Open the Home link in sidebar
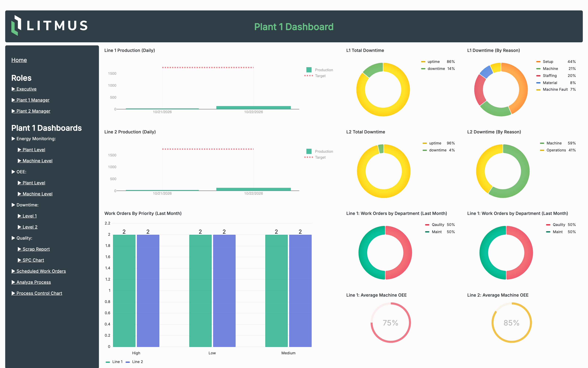Viewport: 588px width, 368px height. tap(19, 60)
